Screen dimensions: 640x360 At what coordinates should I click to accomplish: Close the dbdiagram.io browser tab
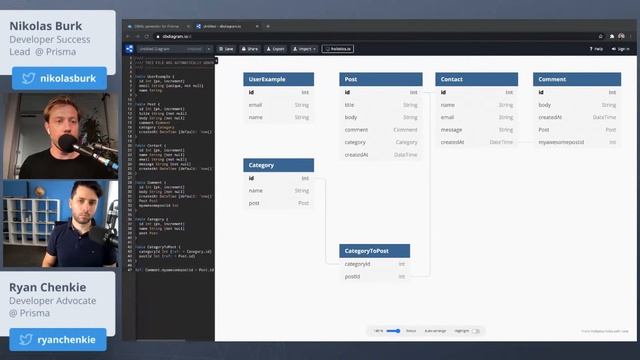tap(257, 26)
